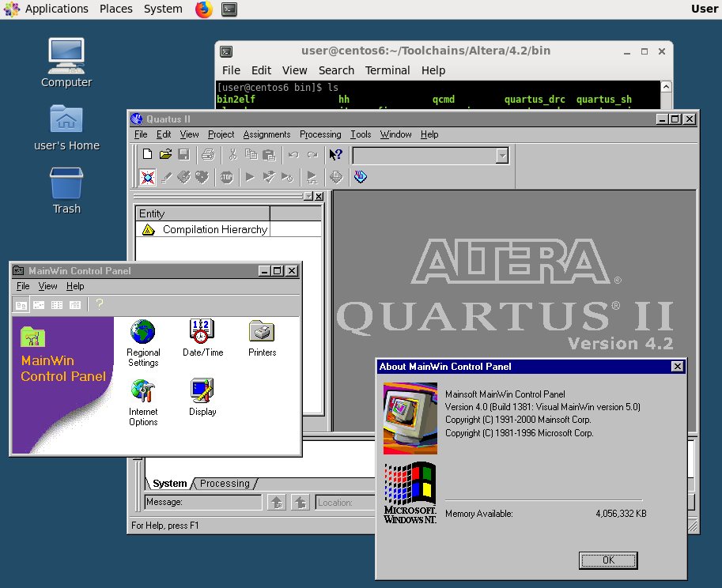Click the Open folder icon in Quartus toolbar
Screen dimensions: 722x588
(165, 155)
